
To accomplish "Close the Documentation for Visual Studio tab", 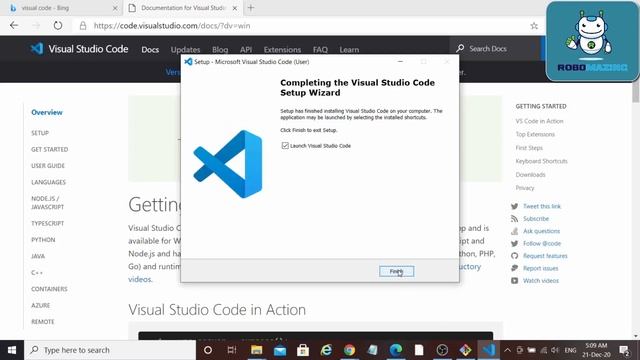I will (x=235, y=8).
